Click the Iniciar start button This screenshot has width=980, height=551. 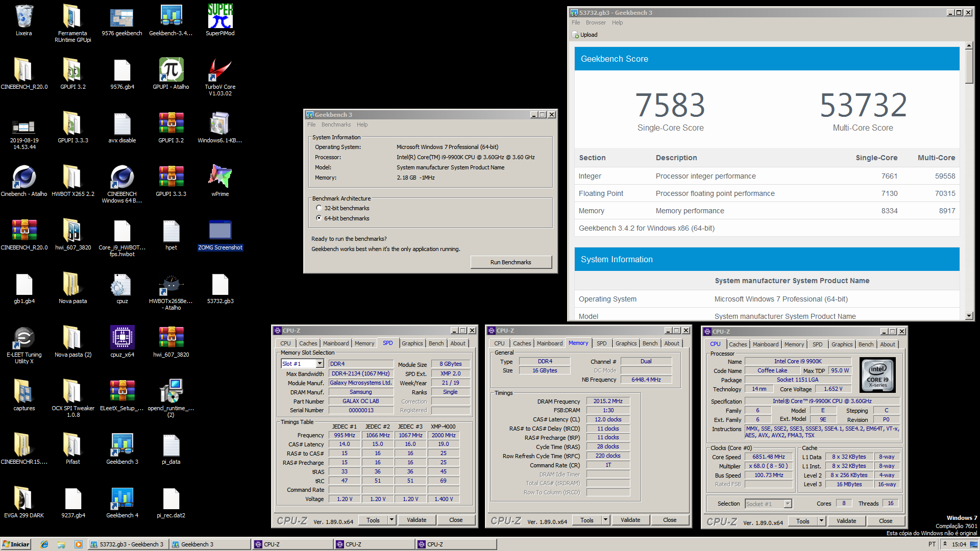point(16,544)
